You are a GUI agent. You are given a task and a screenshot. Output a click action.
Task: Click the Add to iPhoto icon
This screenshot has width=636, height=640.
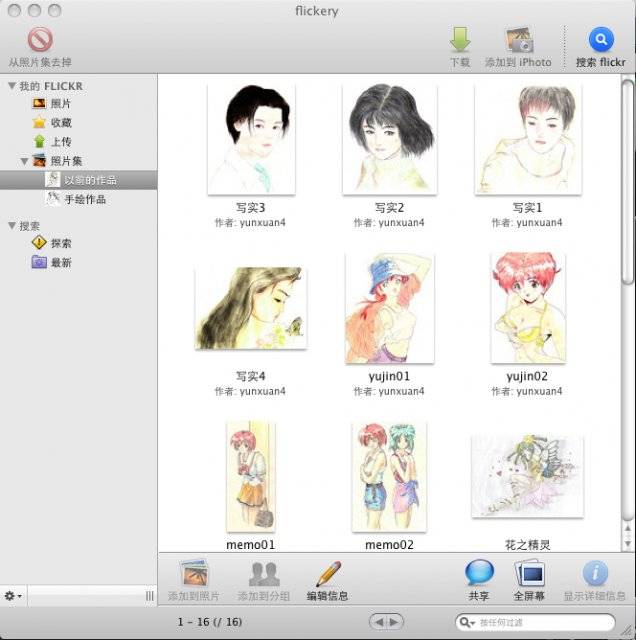coord(518,40)
